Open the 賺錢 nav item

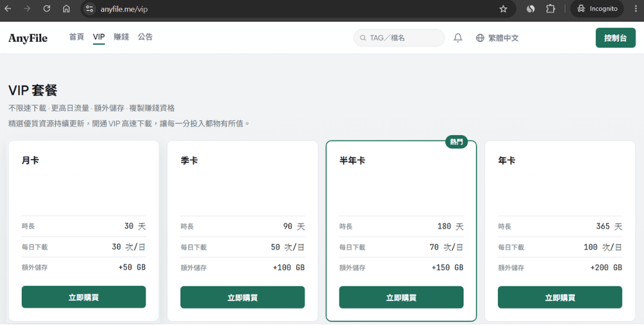tap(121, 37)
